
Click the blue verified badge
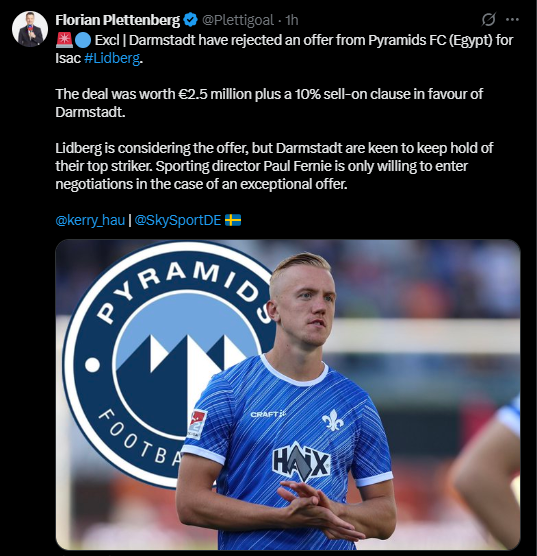[x=191, y=20]
